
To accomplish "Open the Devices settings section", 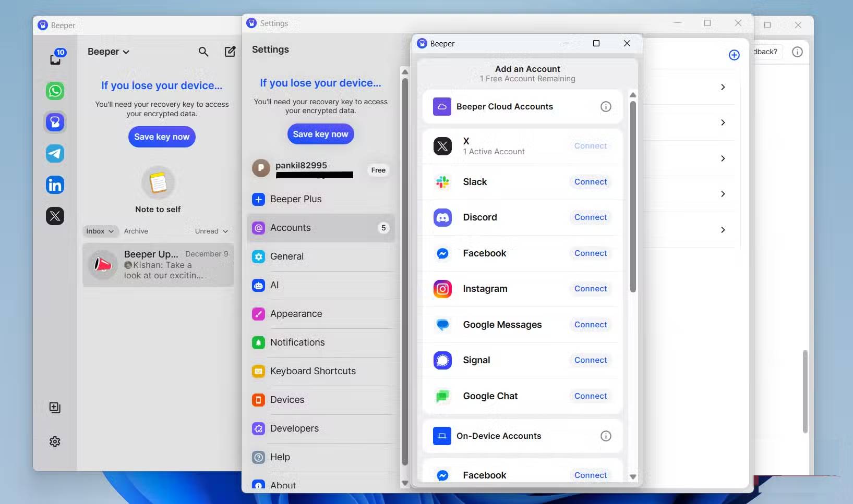I will pos(287,400).
